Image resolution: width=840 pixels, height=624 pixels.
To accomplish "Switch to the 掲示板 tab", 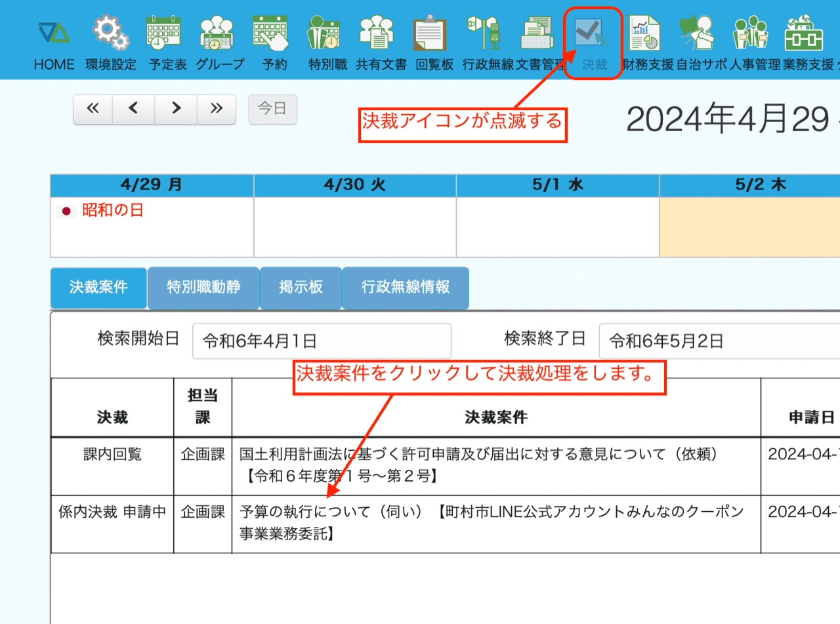I will pos(301,287).
